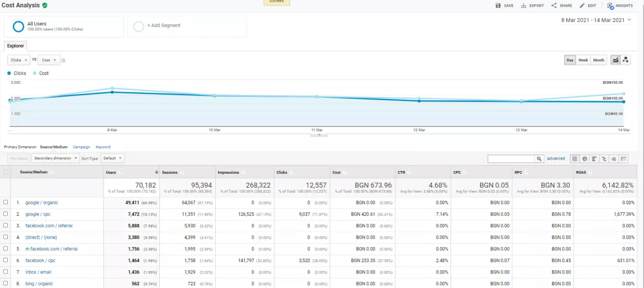Toggle the select-all header checkbox

pos(6,172)
